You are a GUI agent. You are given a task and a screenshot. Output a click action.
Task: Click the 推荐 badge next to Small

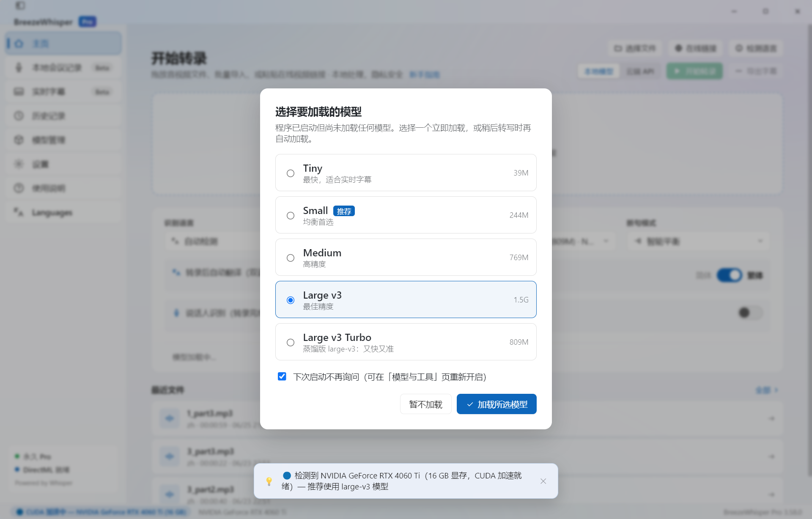pyautogui.click(x=344, y=211)
